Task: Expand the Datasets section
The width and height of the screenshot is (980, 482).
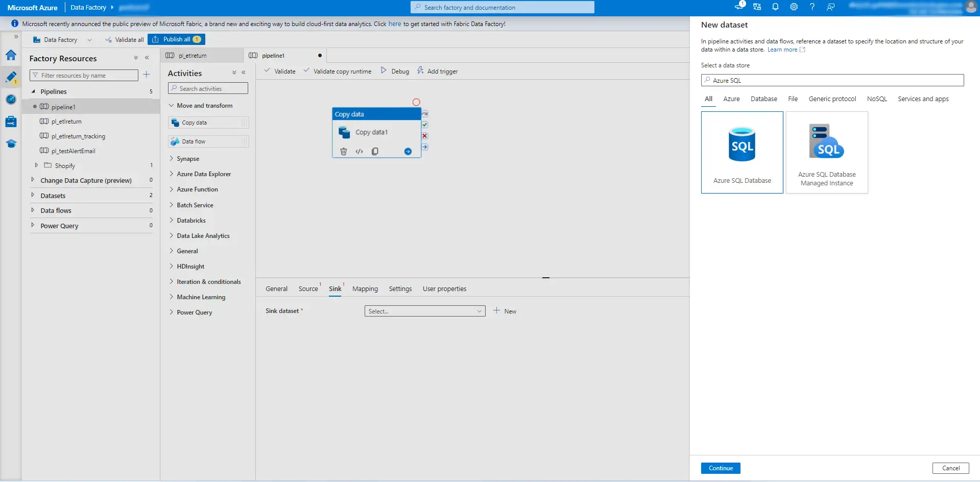Action: click(x=33, y=195)
